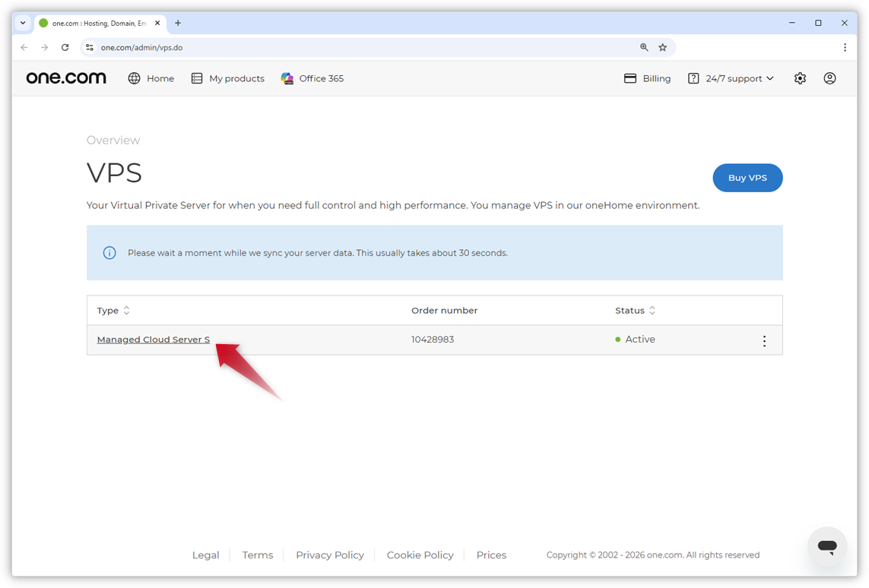Click the browser refresh icon

coord(65,46)
